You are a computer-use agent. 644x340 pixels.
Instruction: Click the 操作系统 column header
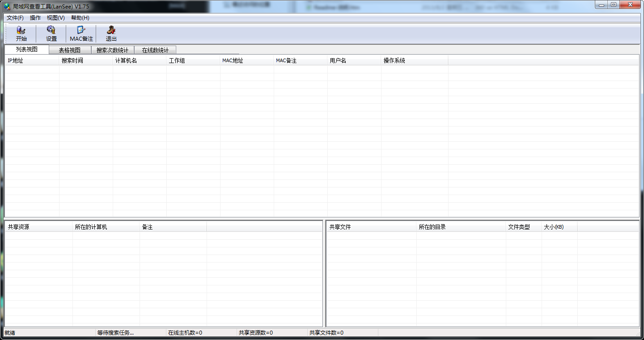click(x=415, y=61)
